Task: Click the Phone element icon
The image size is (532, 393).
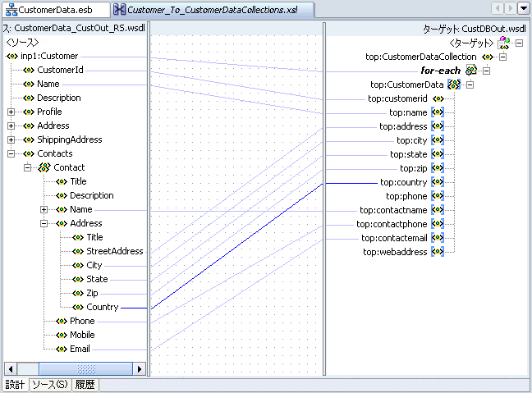Action: (x=62, y=321)
